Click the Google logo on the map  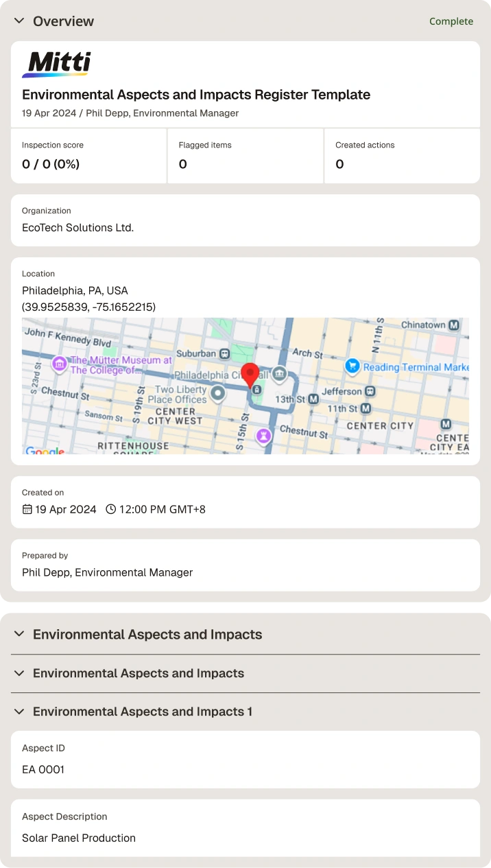[x=44, y=450]
